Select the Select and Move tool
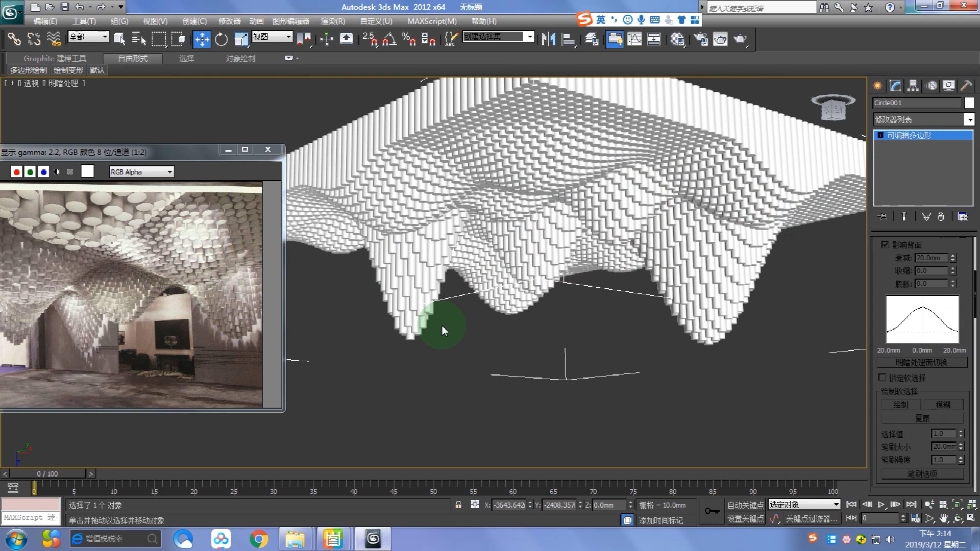The image size is (980, 551). pyautogui.click(x=202, y=39)
